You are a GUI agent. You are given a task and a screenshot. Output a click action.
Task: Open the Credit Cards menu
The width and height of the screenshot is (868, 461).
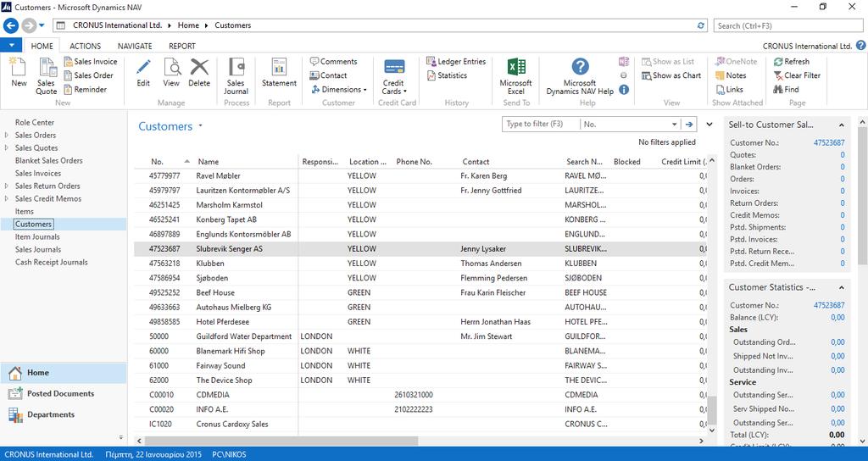pyautogui.click(x=394, y=76)
